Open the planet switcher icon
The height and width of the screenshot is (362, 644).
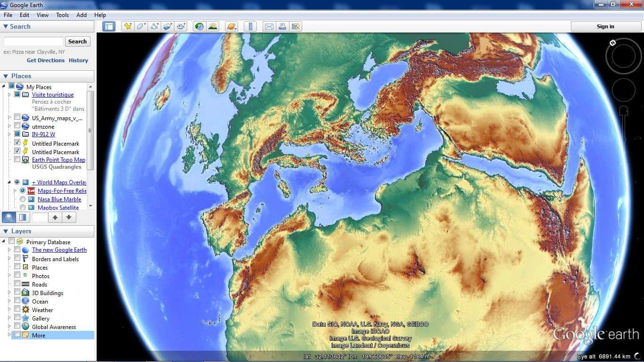231,26
